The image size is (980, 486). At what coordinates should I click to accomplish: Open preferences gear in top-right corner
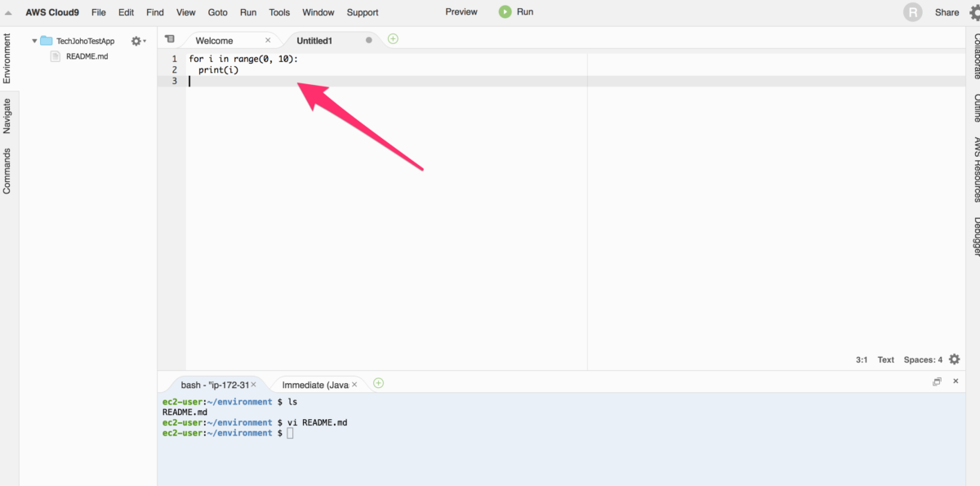[x=973, y=12]
